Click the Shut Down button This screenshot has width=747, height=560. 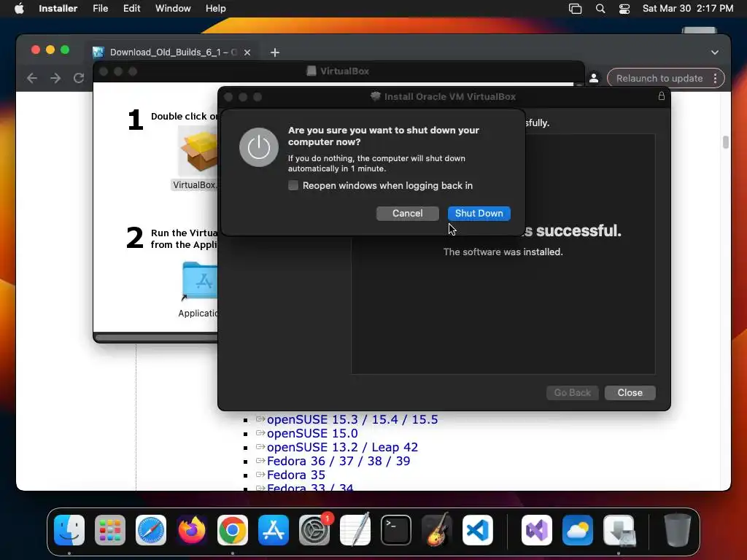pyautogui.click(x=479, y=214)
